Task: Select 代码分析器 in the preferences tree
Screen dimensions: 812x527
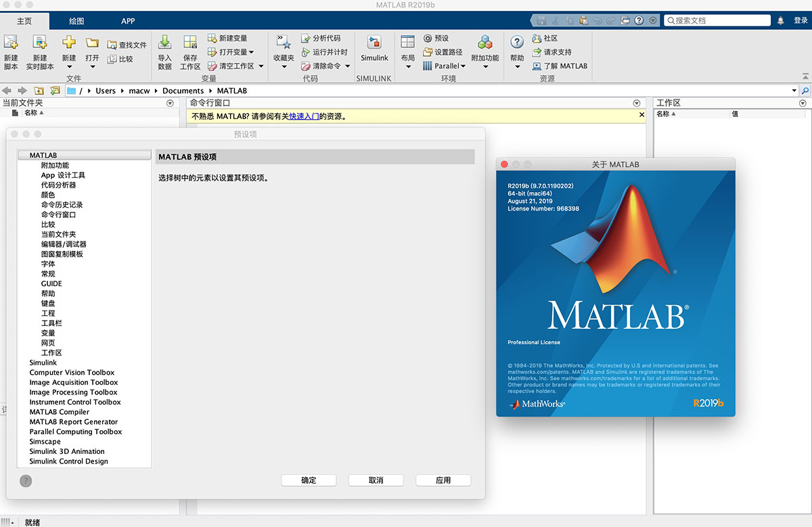Action: (x=58, y=185)
